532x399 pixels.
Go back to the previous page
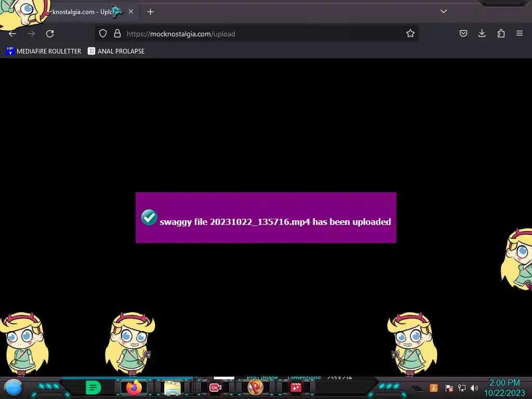[x=12, y=34]
